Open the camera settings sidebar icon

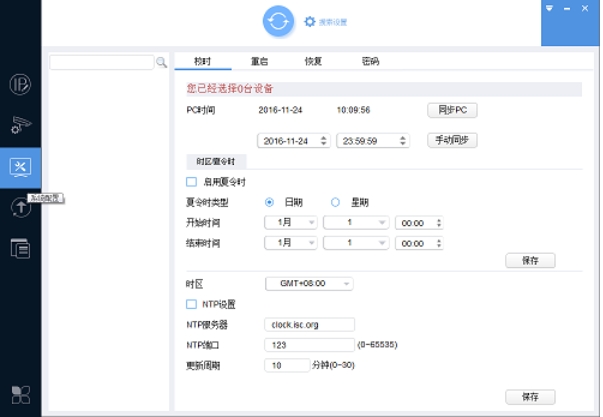click(x=20, y=125)
